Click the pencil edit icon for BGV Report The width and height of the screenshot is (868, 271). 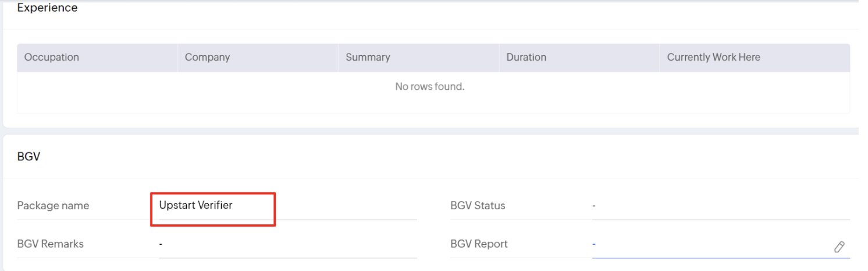839,247
